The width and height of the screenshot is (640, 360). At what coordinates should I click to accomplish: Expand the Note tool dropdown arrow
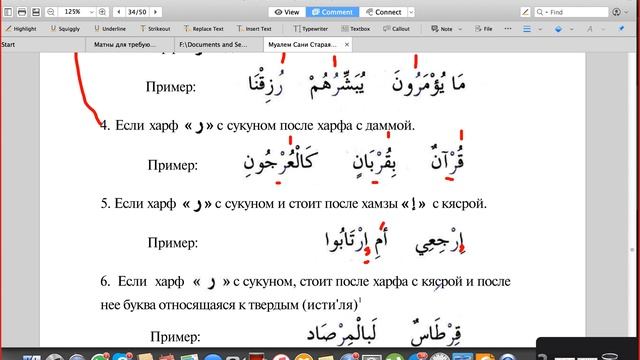tap(460, 29)
